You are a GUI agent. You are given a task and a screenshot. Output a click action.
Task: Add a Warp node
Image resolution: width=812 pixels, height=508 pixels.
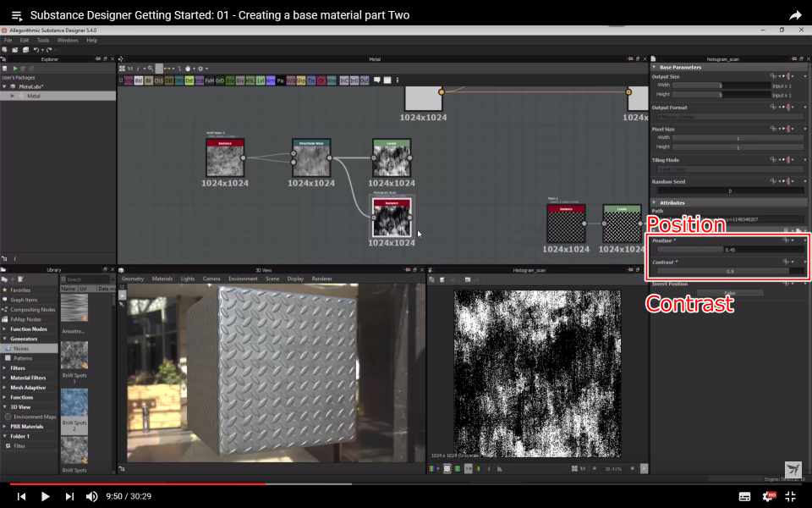(x=332, y=80)
